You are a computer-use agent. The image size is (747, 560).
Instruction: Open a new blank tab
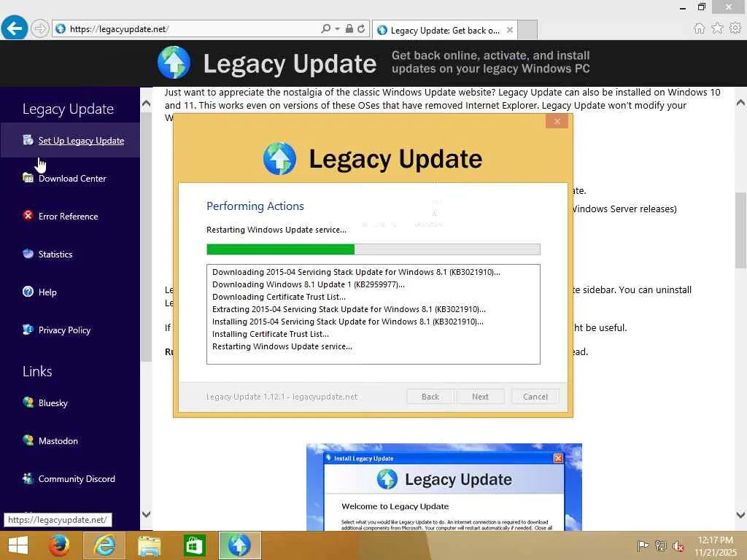point(527,30)
